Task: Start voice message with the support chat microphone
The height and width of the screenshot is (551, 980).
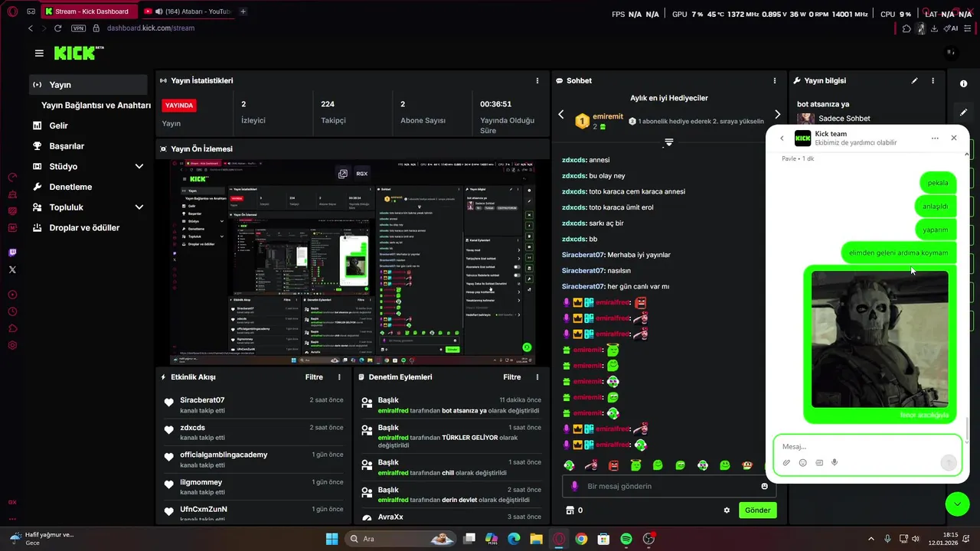Action: [835, 462]
